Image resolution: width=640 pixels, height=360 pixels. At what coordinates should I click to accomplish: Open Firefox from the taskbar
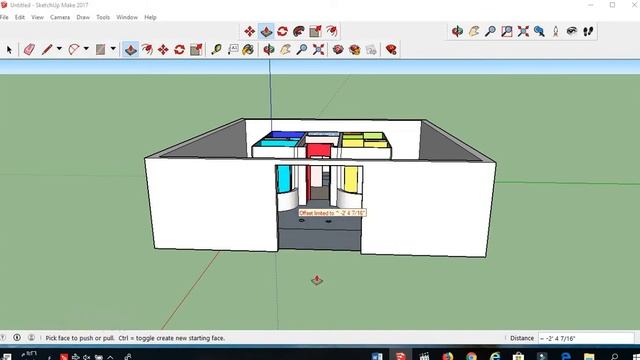coord(448,356)
